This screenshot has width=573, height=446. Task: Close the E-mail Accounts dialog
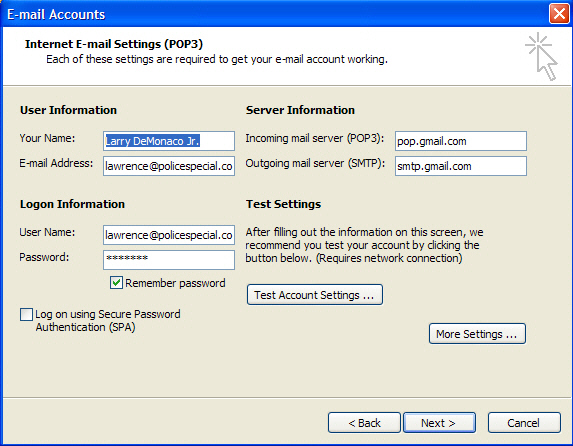pyautogui.click(x=559, y=14)
